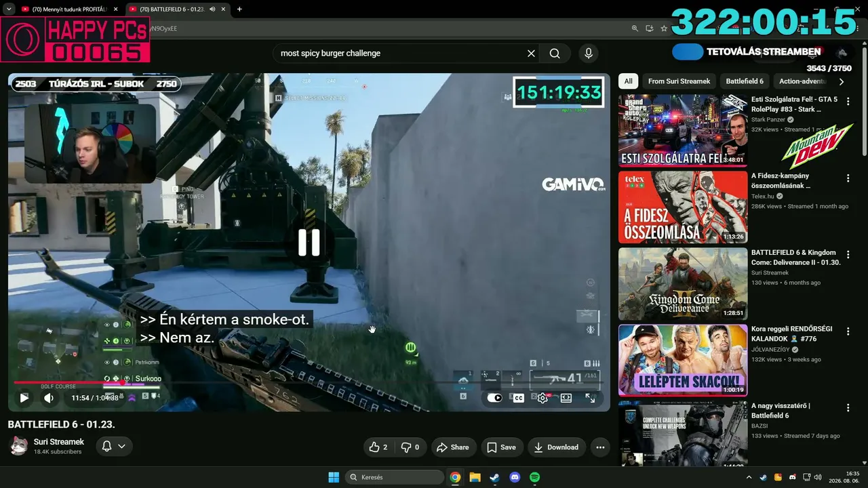Select the From Suri Streamek chip
Viewport: 868px width, 488px height.
click(679, 81)
